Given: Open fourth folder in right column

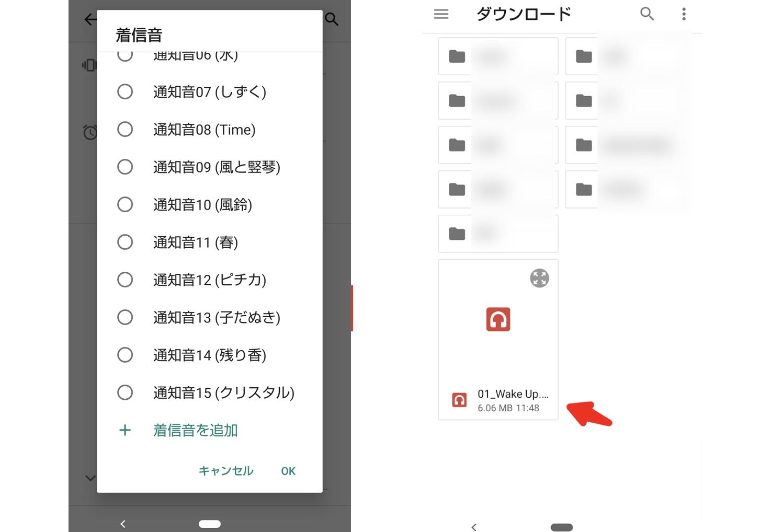Looking at the screenshot, I should pos(625,189).
